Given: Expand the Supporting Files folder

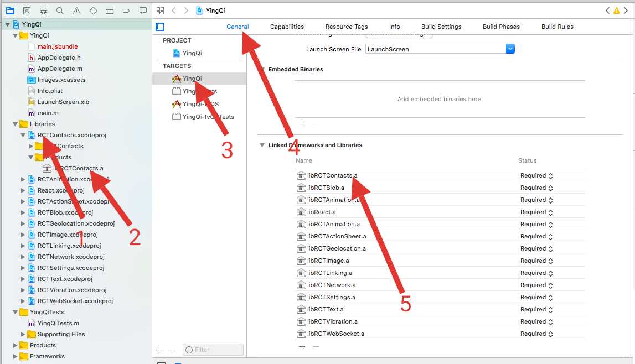Looking at the screenshot, I should (23, 334).
